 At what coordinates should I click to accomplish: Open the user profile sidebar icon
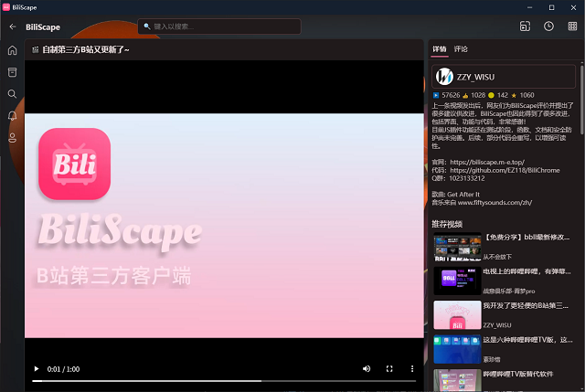[x=12, y=138]
